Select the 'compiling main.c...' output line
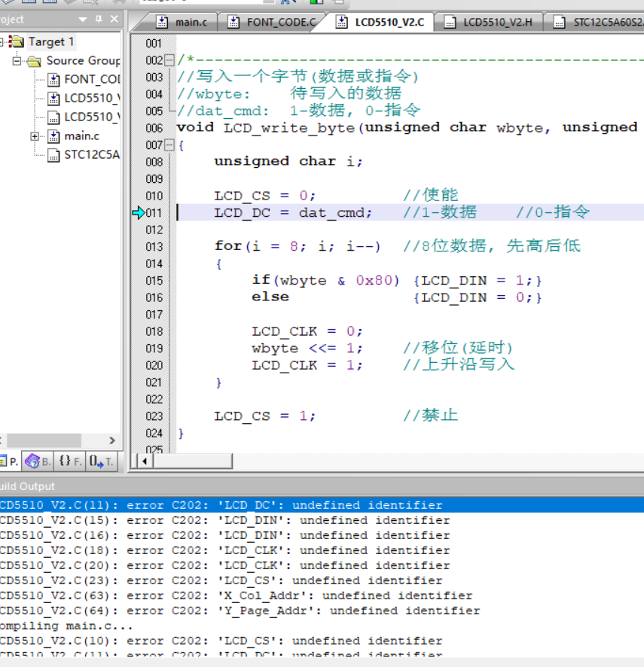The image size is (644, 667). (66, 626)
